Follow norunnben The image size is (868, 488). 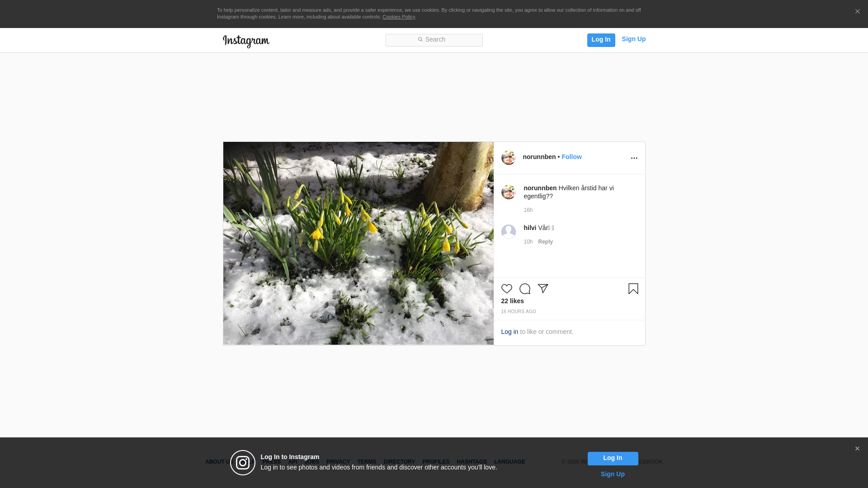[x=571, y=157]
